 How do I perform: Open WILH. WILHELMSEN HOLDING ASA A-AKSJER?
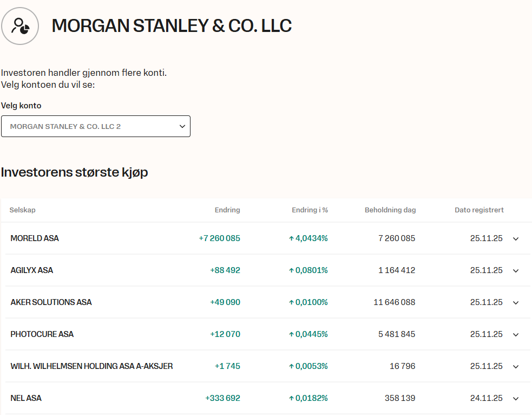coord(91,366)
